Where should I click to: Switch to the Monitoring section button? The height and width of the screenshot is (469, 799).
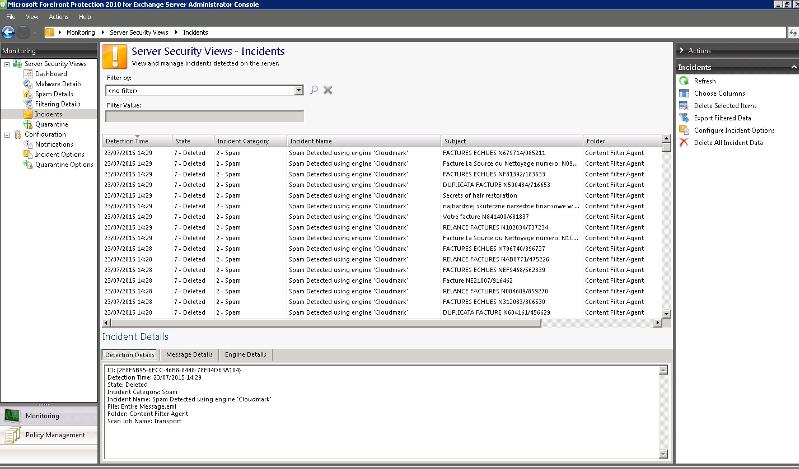click(49, 416)
